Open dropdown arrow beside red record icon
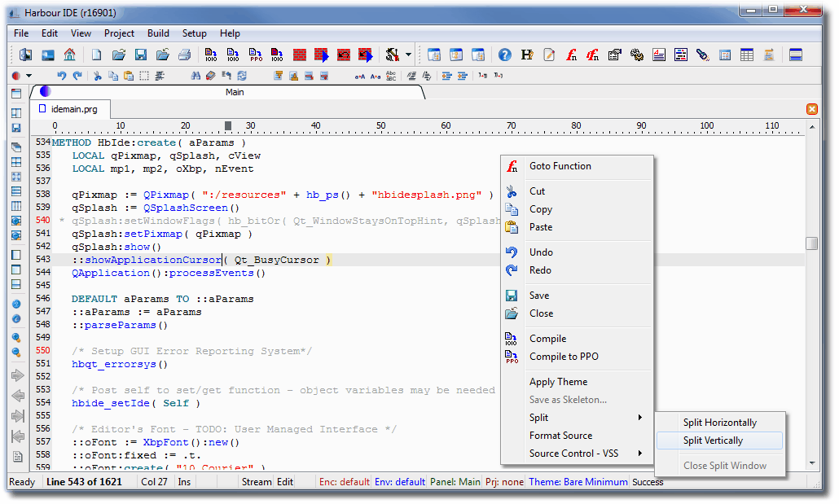Screen dimensions: 839x504 coord(29,76)
